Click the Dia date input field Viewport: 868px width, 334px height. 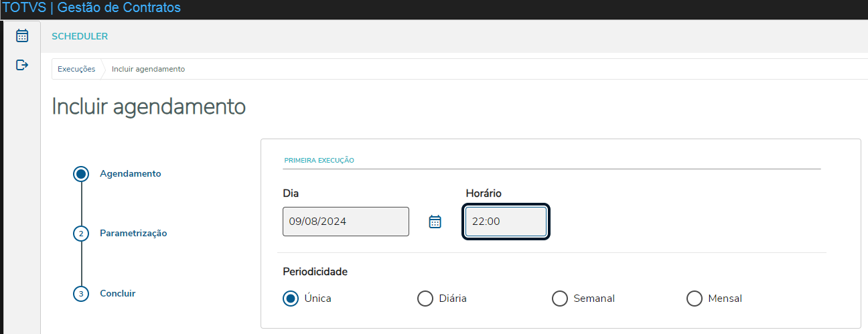pos(346,222)
